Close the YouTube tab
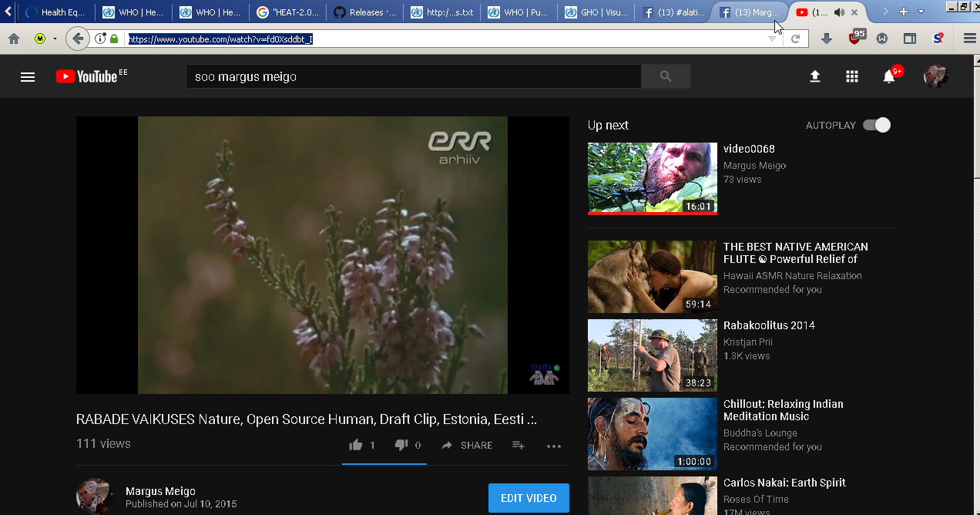The image size is (980, 515). [854, 12]
